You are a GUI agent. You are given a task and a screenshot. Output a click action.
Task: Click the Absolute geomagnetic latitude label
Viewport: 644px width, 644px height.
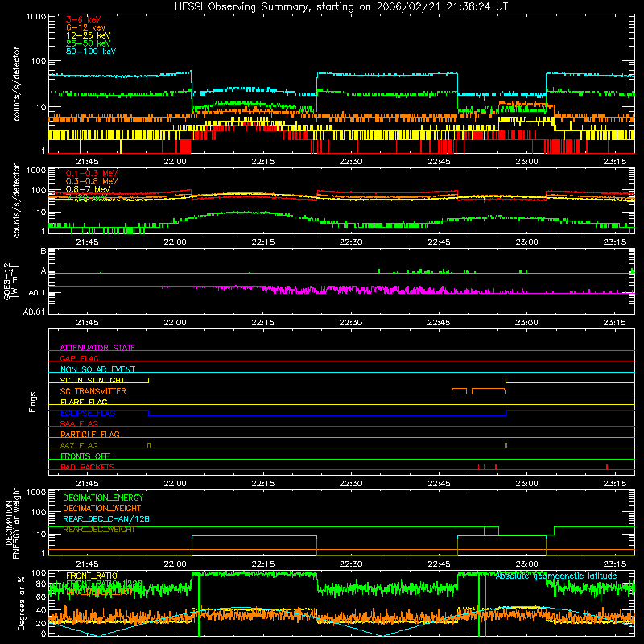point(556,576)
